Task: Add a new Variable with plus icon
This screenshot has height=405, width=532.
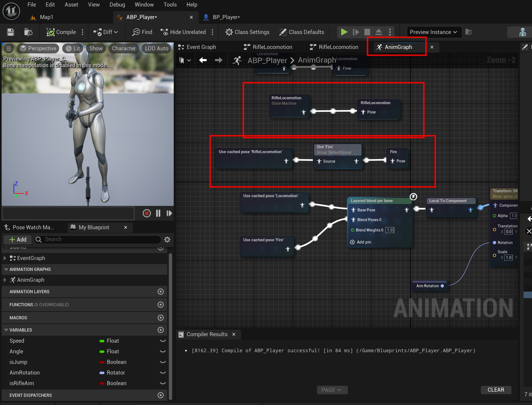Action: click(x=161, y=330)
